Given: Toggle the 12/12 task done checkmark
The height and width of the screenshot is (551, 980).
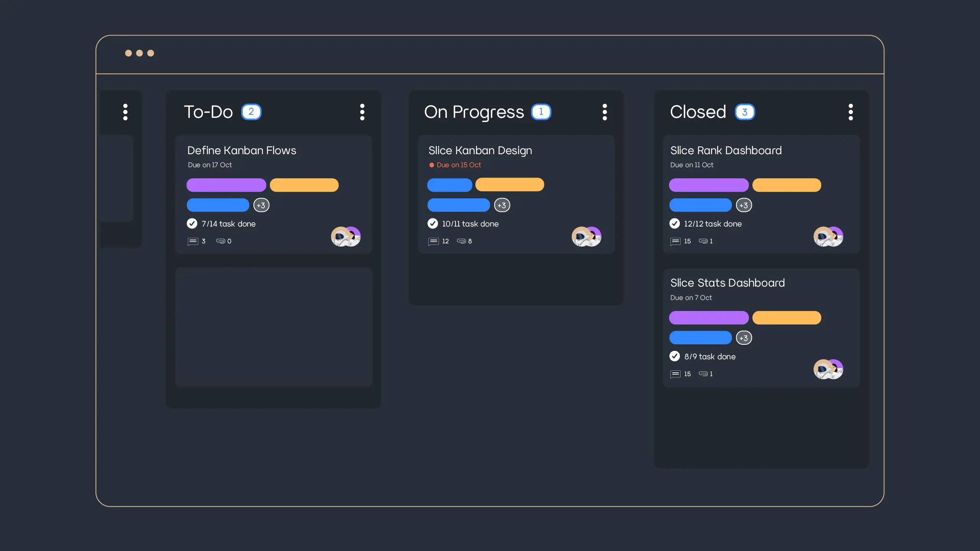Looking at the screenshot, I should 675,223.
